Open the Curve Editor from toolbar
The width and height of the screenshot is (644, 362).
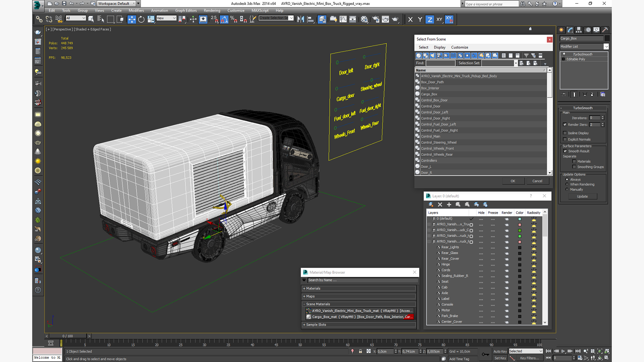pos(343,19)
